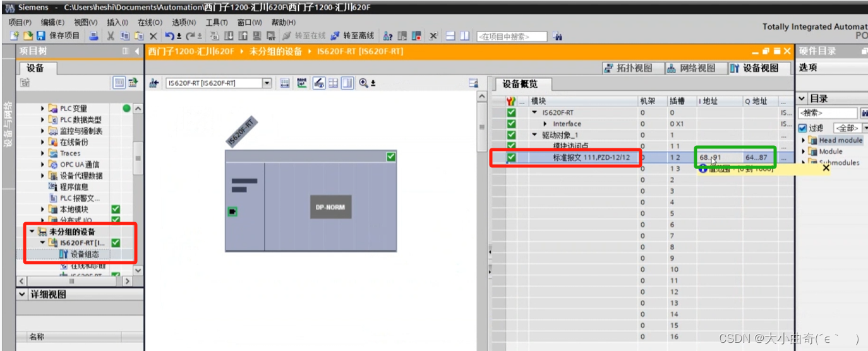
Task: Collapse the 详细视图 section
Action: (23, 294)
